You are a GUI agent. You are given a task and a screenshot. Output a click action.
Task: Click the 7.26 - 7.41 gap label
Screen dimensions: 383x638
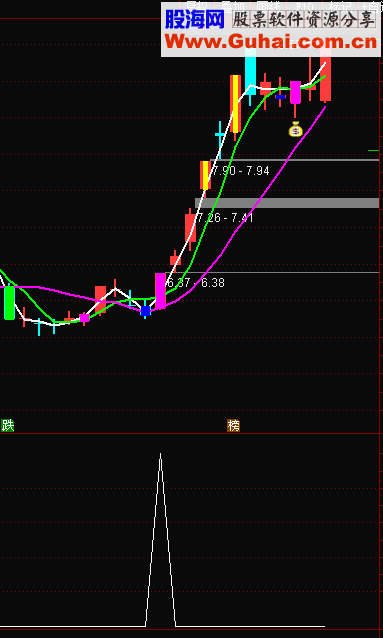coord(225,218)
